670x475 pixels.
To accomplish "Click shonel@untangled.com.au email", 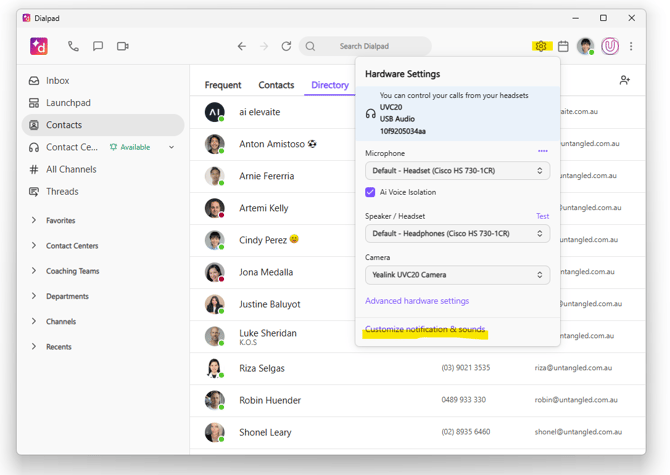I will click(578, 432).
